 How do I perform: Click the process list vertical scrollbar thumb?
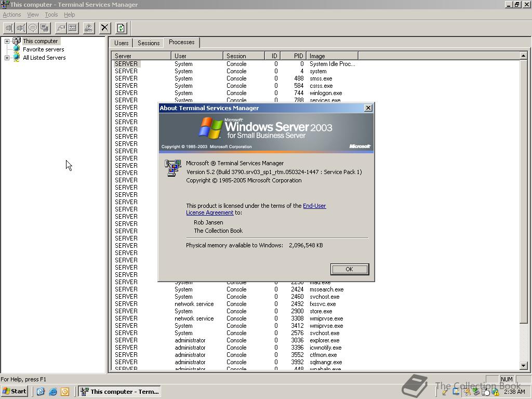[x=523, y=192]
